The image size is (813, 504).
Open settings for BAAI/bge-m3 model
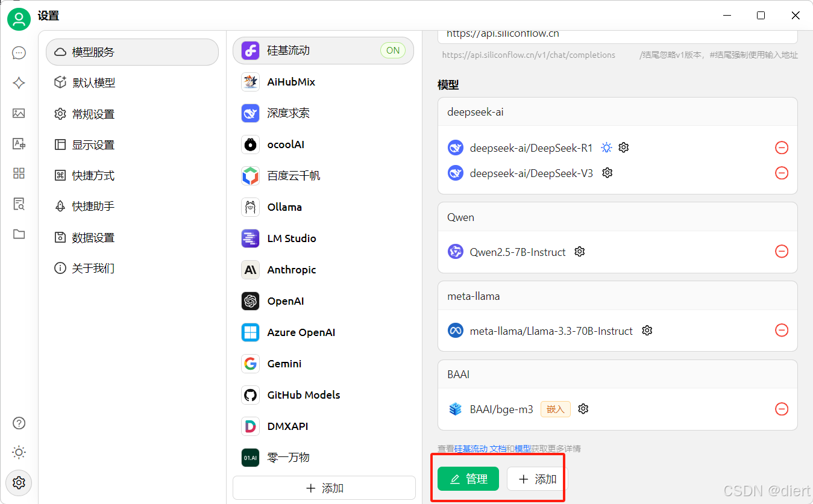pyautogui.click(x=583, y=409)
